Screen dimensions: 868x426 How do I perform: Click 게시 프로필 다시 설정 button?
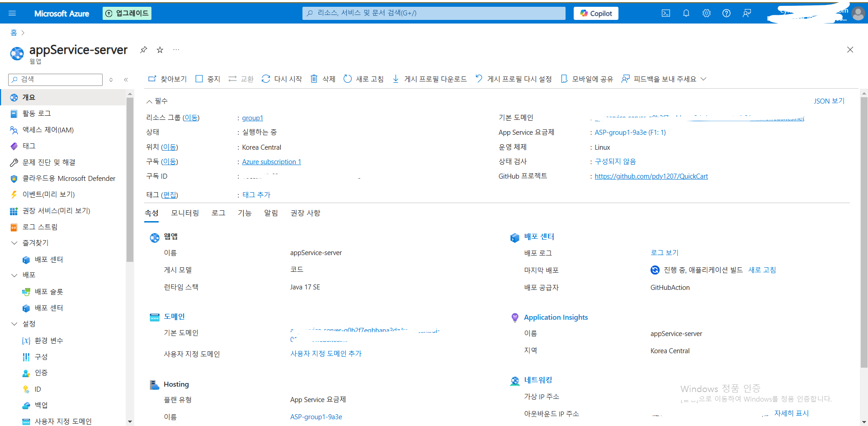[514, 79]
